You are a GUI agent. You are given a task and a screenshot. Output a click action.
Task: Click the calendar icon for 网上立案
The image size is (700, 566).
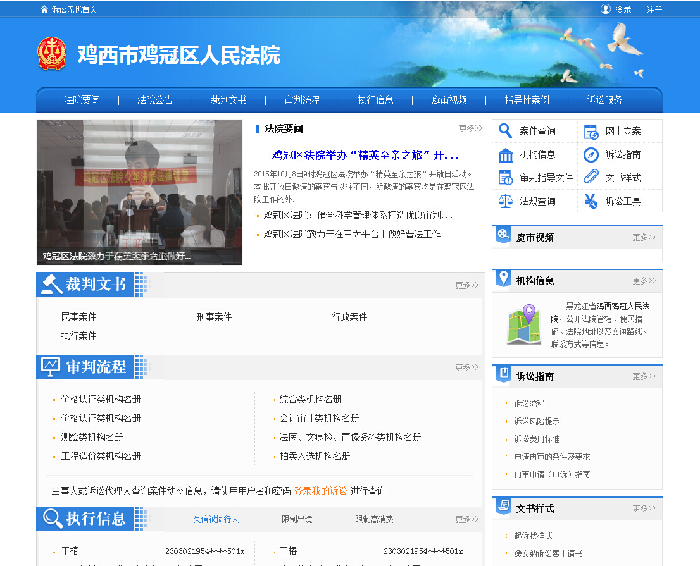coord(590,131)
